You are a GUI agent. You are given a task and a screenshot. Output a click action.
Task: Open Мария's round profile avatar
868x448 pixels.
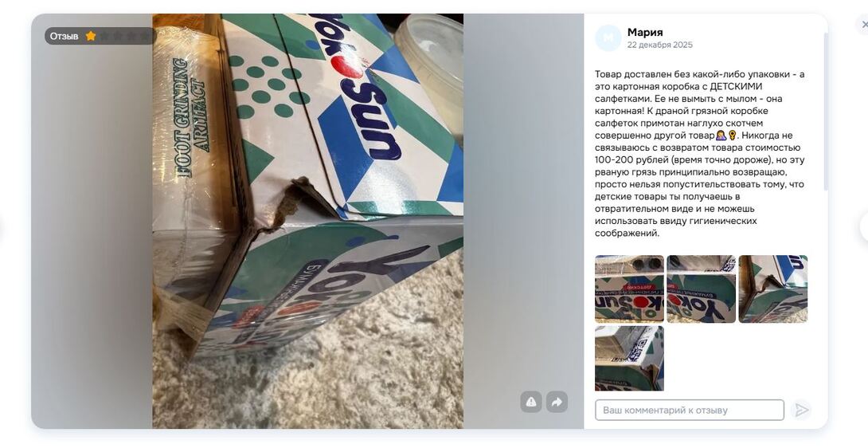(x=608, y=38)
